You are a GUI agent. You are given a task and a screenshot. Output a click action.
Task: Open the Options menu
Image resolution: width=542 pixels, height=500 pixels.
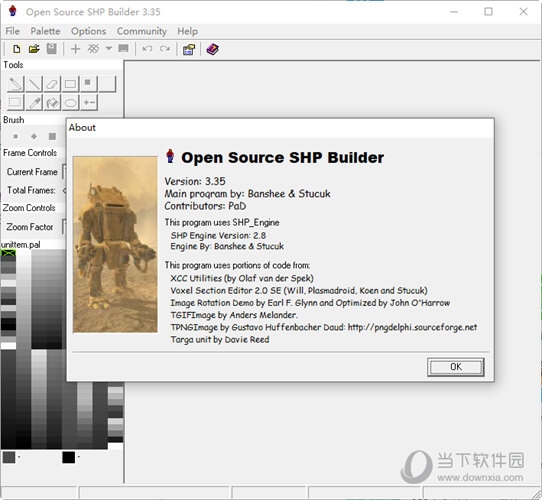click(88, 31)
